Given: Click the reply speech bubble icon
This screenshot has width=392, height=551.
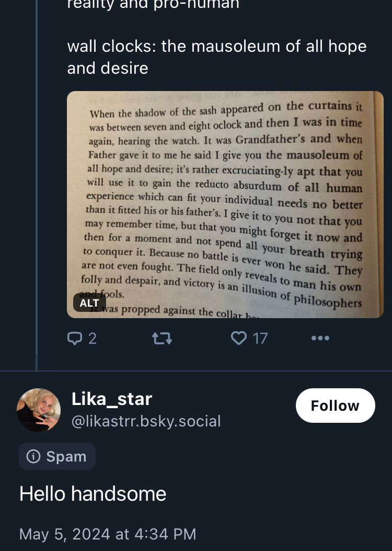Looking at the screenshot, I should click(x=75, y=339).
